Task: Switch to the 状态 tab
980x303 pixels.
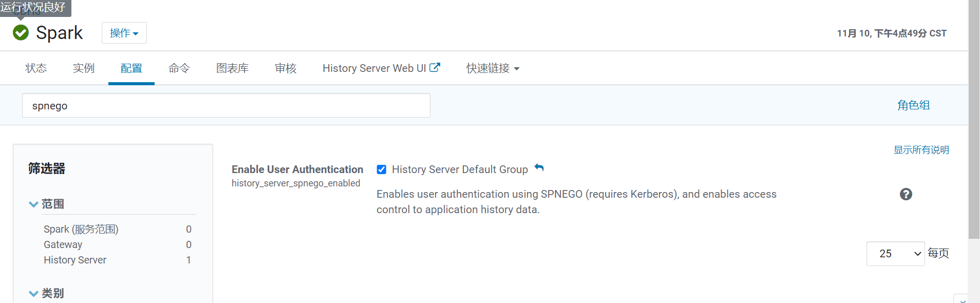Action: point(36,68)
